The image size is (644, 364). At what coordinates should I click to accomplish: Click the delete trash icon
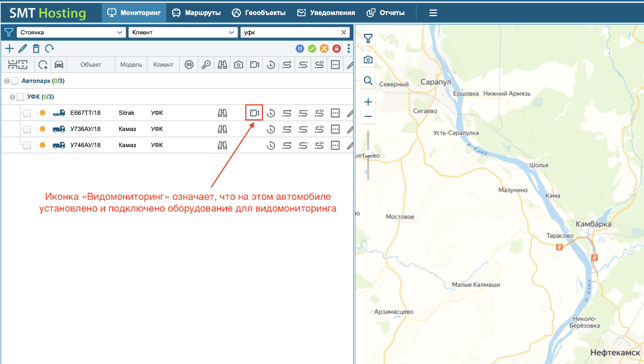(36, 48)
